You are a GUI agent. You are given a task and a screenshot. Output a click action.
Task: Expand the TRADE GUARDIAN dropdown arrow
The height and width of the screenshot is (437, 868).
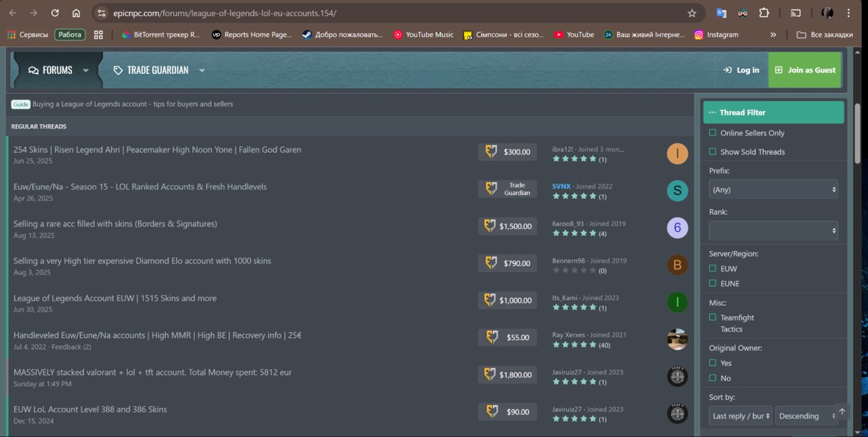201,71
